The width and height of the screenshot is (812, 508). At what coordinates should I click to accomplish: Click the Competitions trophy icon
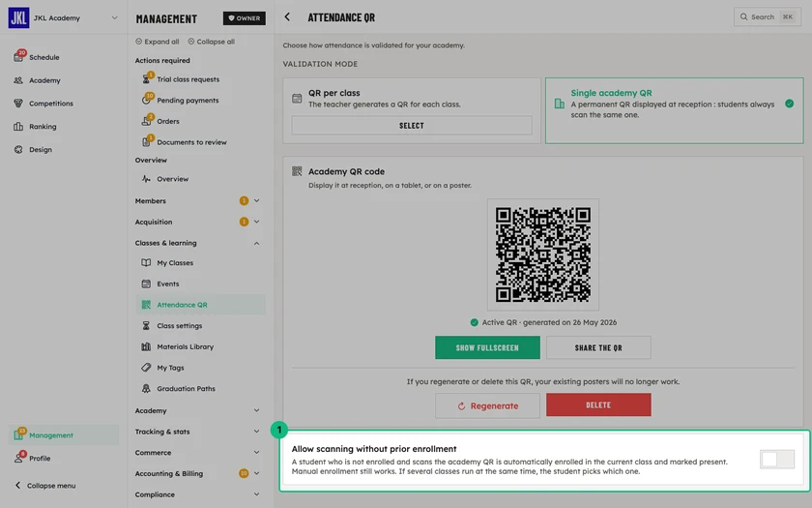point(18,104)
